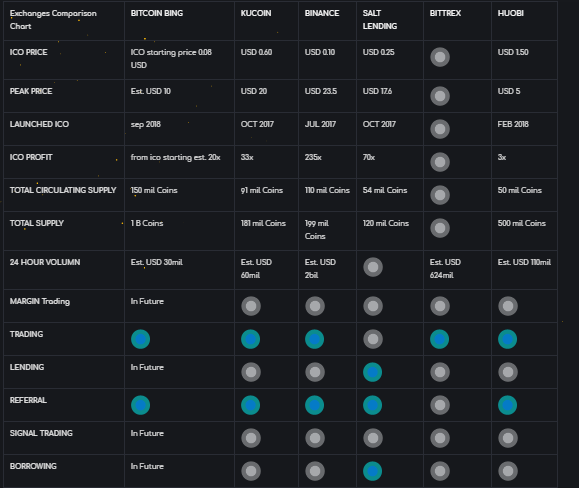Click the grey Signal Trading dot under Bittrex

tap(440, 438)
